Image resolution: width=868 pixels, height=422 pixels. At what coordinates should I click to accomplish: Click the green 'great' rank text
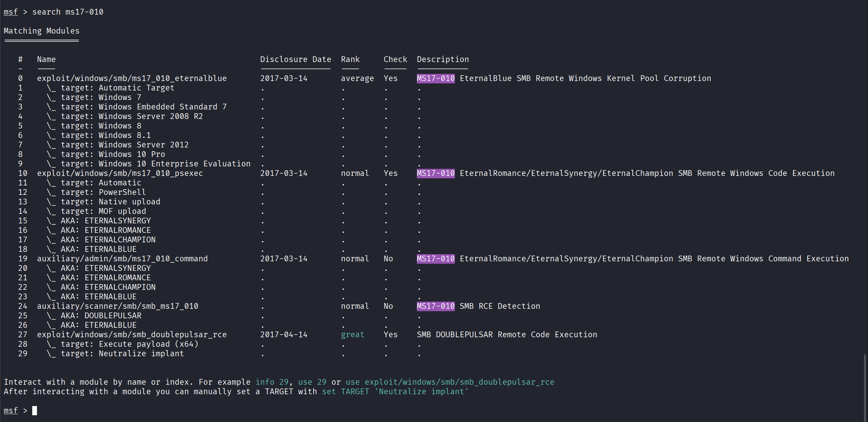coord(352,335)
